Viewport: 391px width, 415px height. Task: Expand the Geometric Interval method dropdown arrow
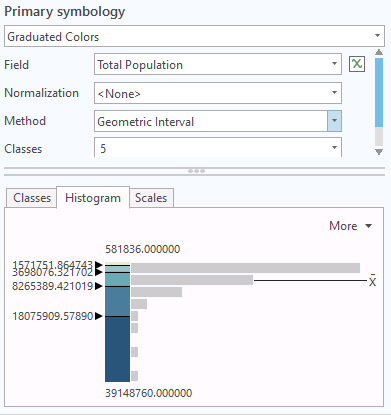pos(334,121)
